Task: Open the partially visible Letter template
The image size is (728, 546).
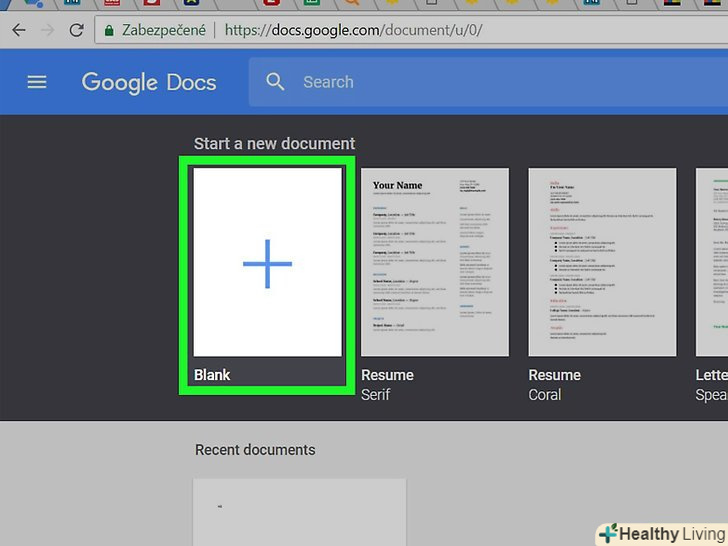Action: click(712, 262)
